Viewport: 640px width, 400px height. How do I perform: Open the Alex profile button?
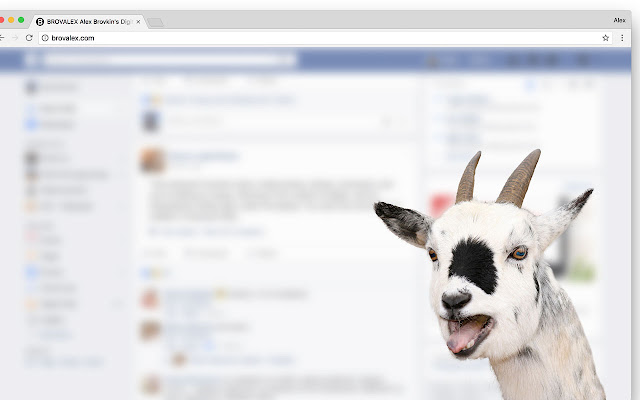tap(619, 20)
